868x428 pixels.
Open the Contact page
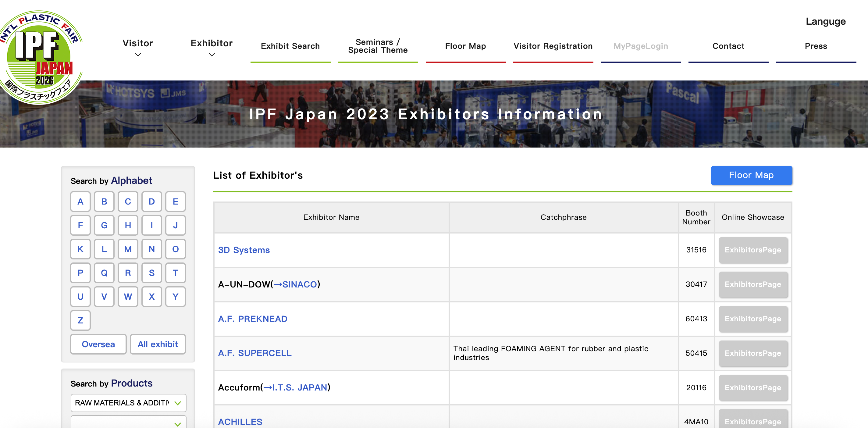click(x=728, y=46)
